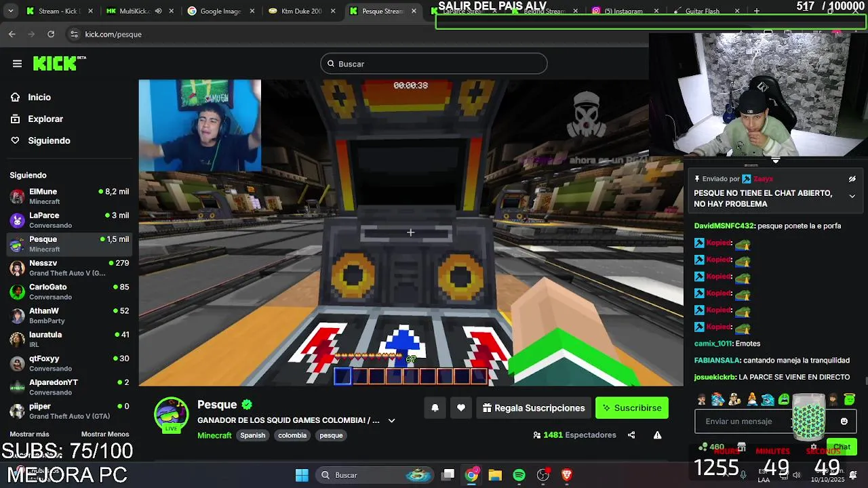
Task: Pick the green halo blob quick emote
Action: coord(850,399)
